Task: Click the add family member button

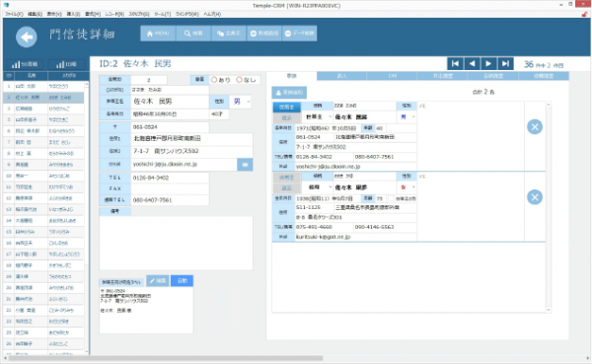Action: pos(289,93)
